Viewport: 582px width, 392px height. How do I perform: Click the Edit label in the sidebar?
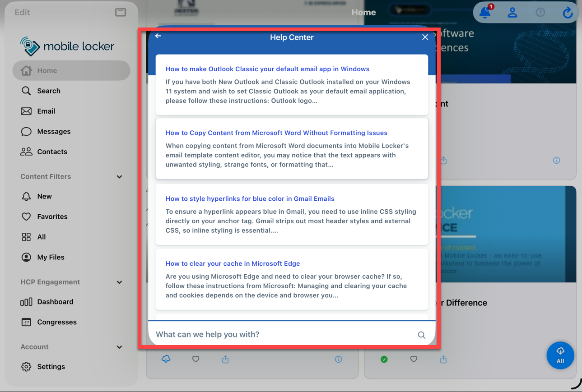click(x=22, y=12)
